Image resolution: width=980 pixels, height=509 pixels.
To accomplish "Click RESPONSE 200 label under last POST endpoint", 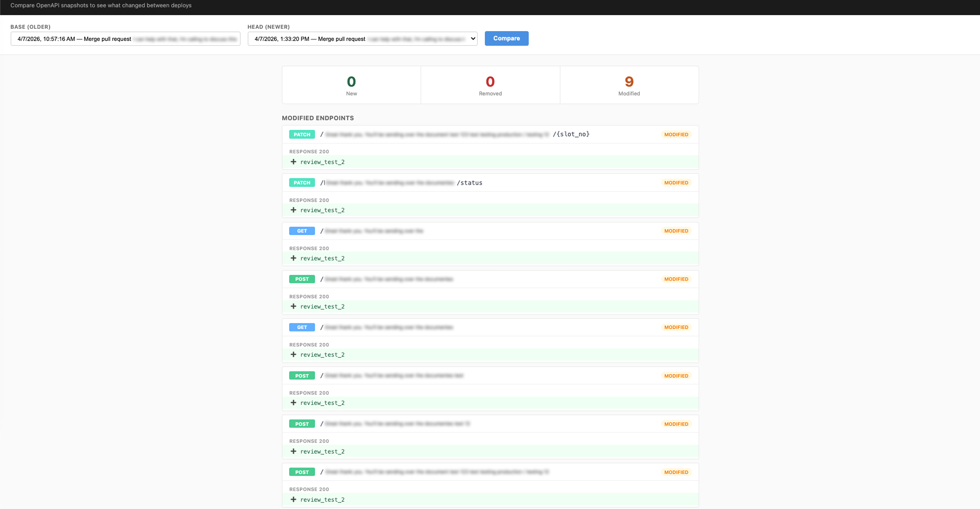I will (x=309, y=489).
